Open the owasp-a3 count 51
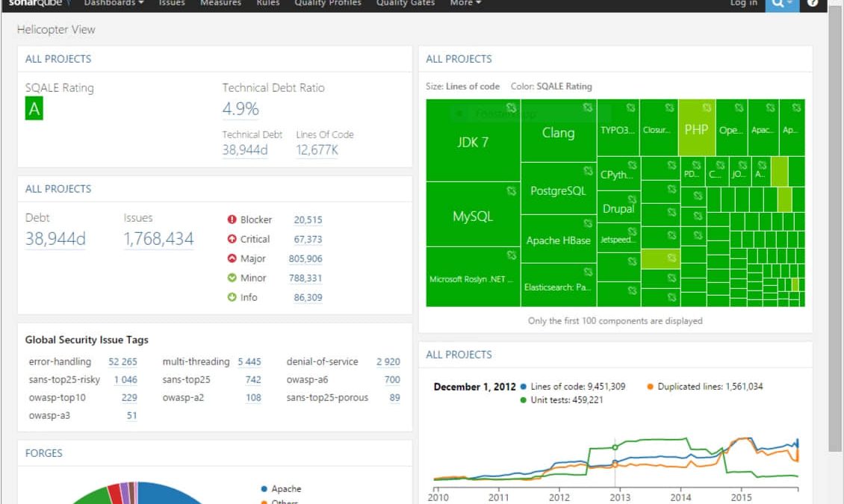This screenshot has width=844, height=504. tap(132, 415)
